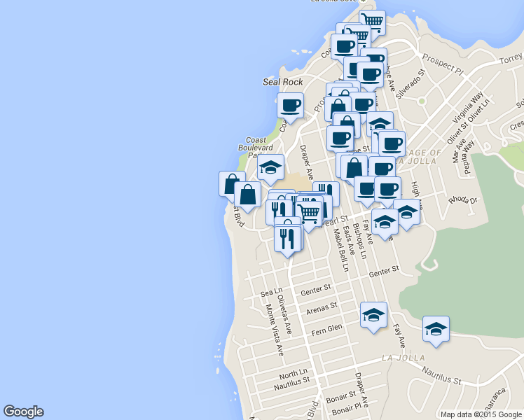
Task: Click coffee cup marker overlapping Village of La Jolla label
Action: click(392, 143)
